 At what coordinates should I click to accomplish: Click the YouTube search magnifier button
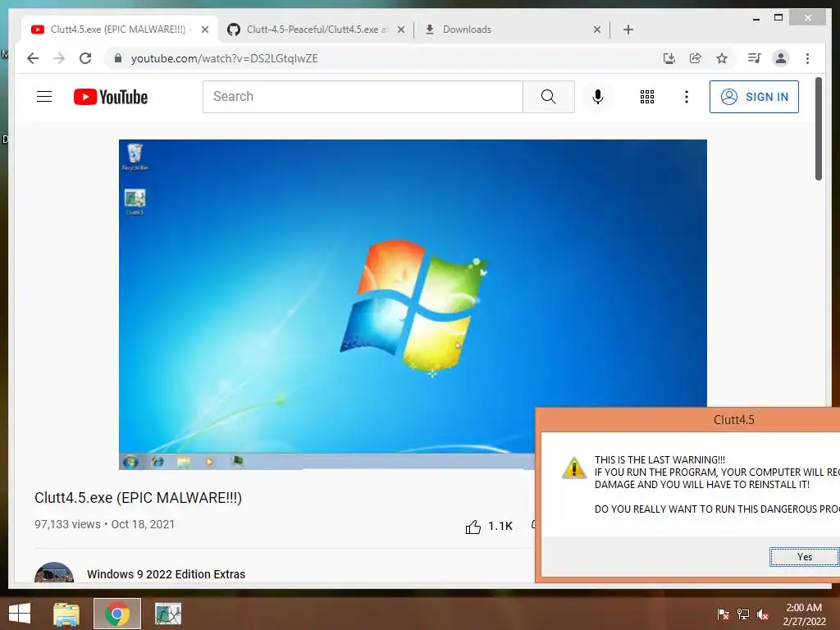tap(549, 97)
